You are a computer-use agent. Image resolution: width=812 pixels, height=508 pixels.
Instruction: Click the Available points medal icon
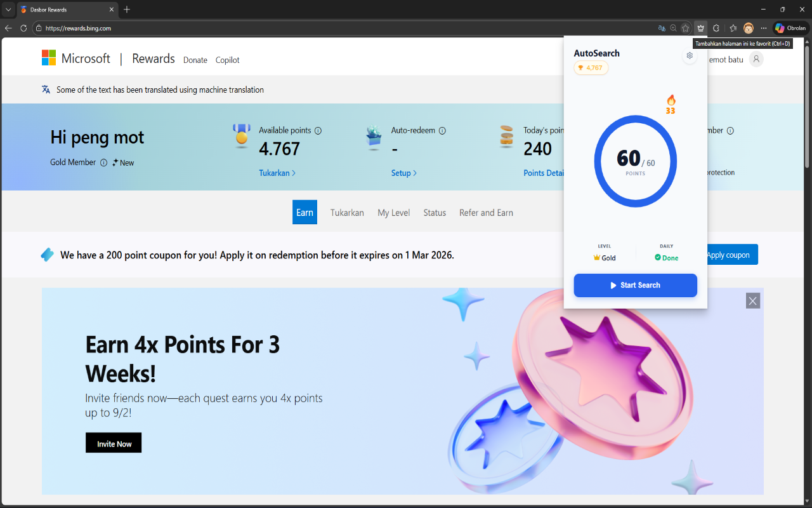[x=242, y=136]
